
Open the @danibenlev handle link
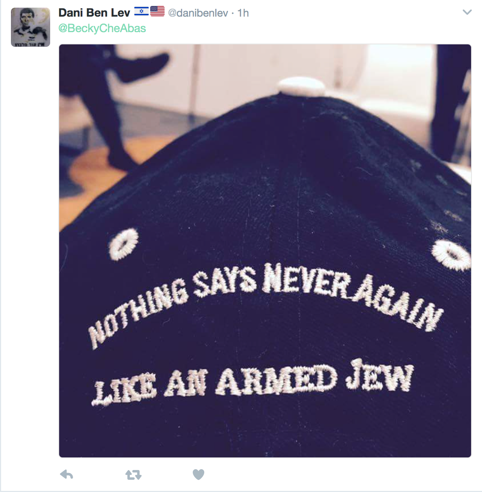coord(198,13)
